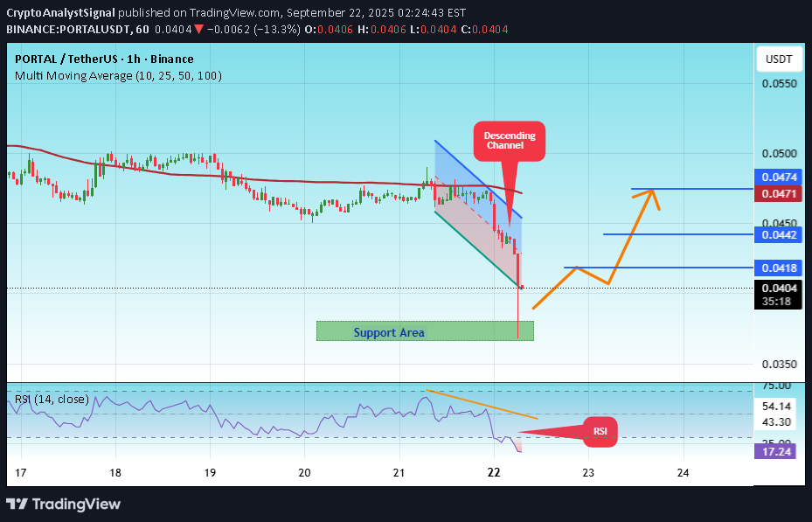Click date 24 on the time axis
The height and width of the screenshot is (522, 812).
pos(683,472)
